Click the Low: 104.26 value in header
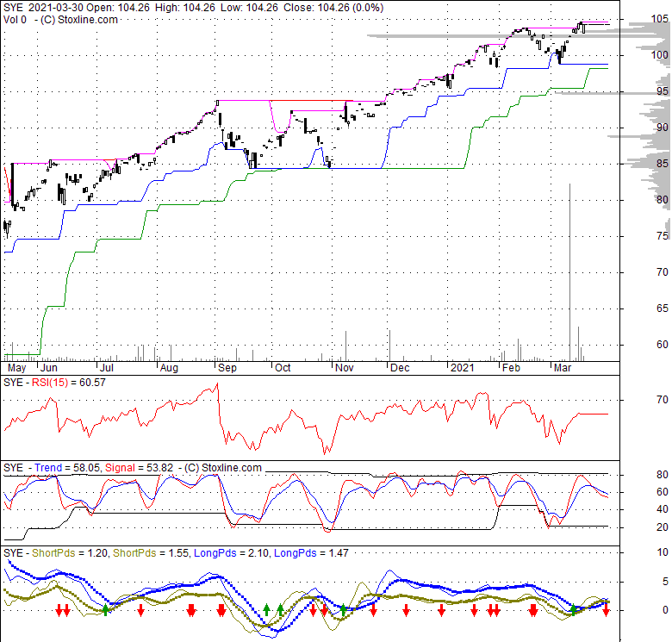 [249, 8]
